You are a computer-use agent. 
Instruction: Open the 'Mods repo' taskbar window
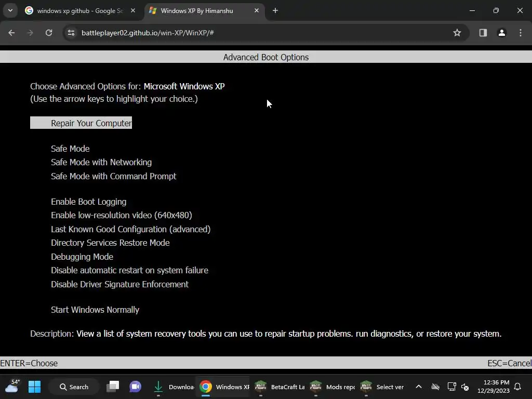332,387
